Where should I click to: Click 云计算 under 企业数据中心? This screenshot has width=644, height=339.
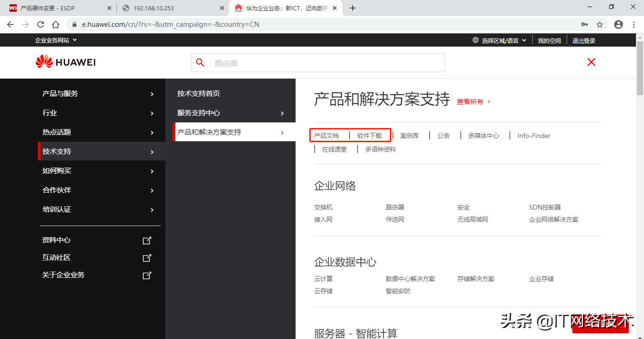[323, 279]
